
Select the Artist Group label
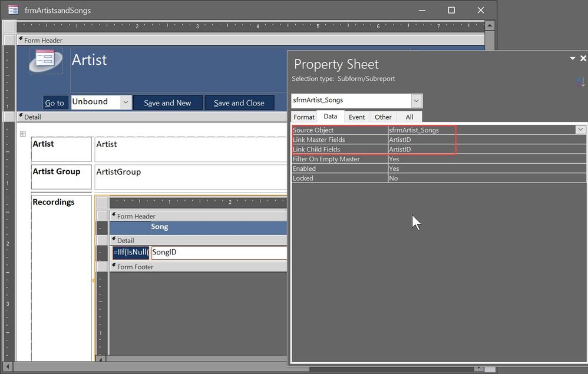tap(61, 177)
